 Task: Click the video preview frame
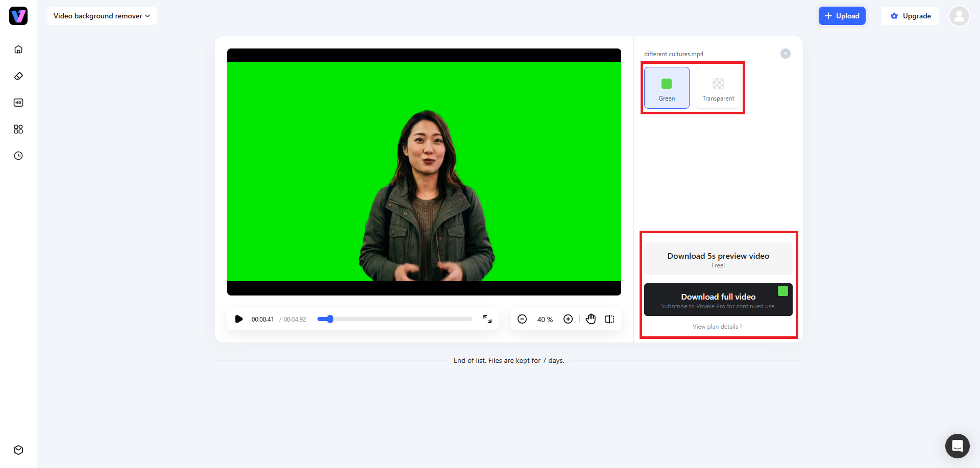pos(424,172)
